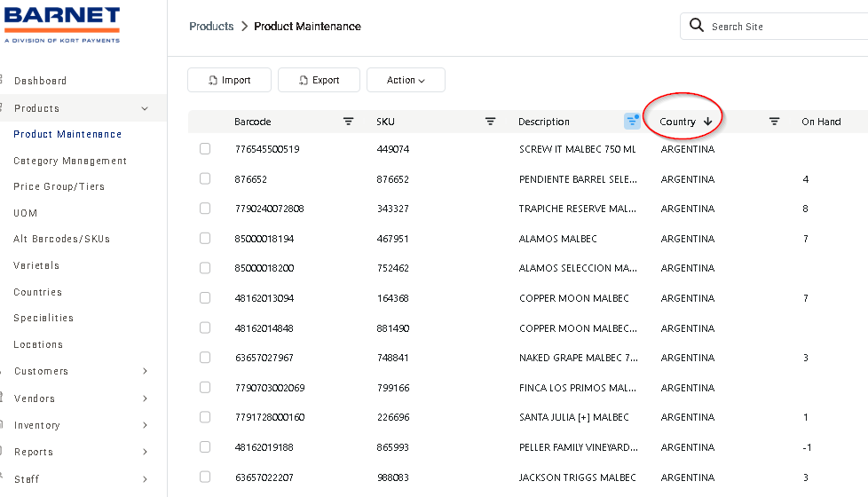Image resolution: width=868 pixels, height=497 pixels.
Task: Select checkbox for SCREW IT MALBEC 750 ML
Action: 205,149
